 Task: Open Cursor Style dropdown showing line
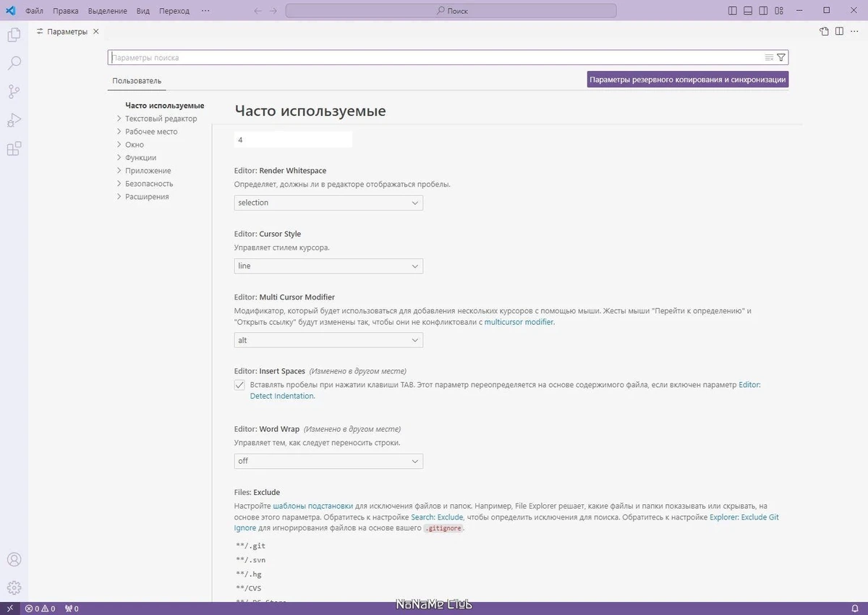328,266
